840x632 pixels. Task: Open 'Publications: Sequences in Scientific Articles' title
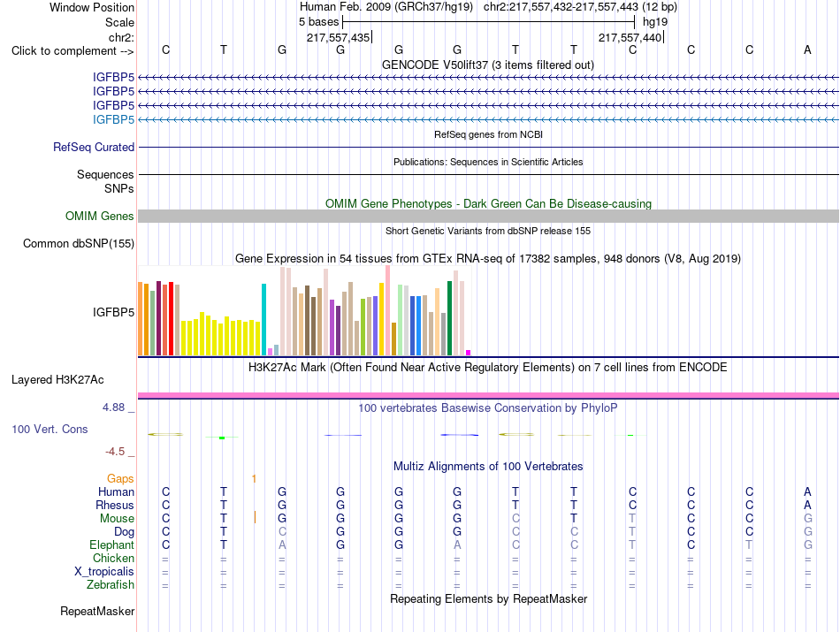click(x=488, y=162)
